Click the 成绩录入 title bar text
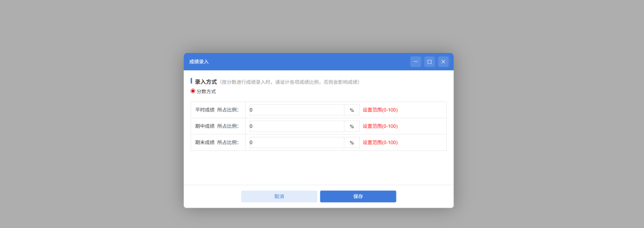 199,62
